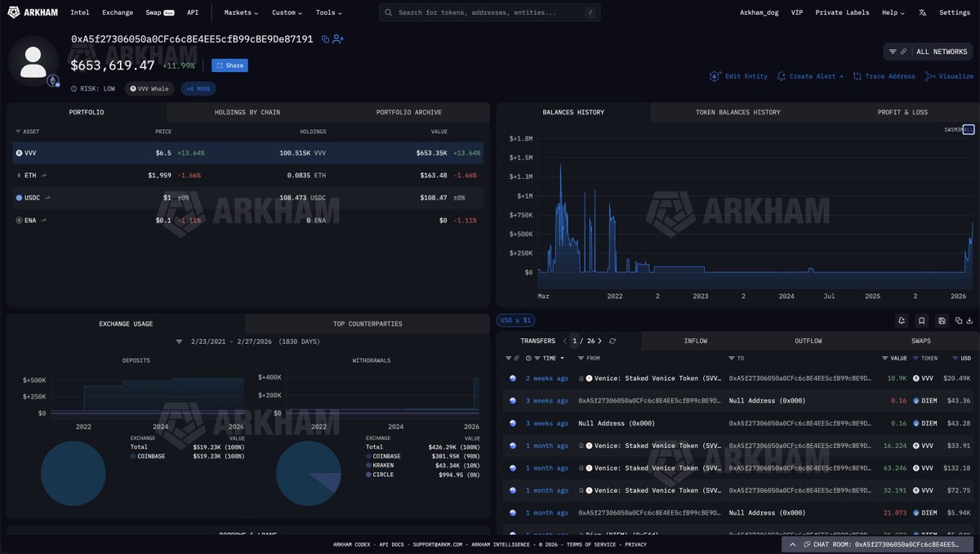Open the API nav link
This screenshot has height=554, width=980.
pos(193,12)
